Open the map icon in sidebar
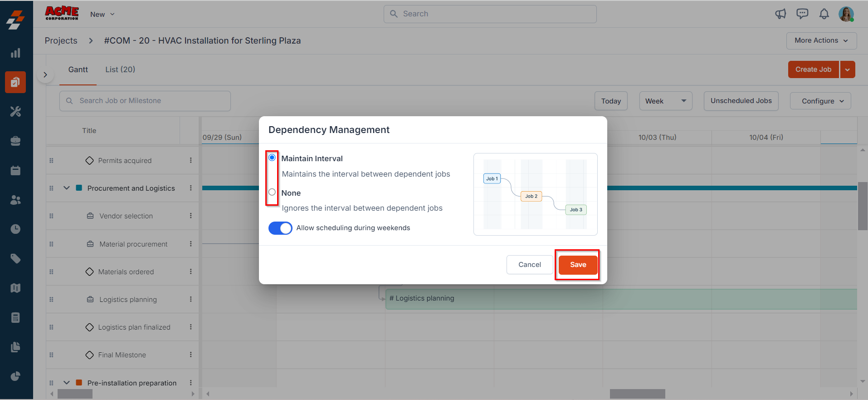868x400 pixels. 15,288
